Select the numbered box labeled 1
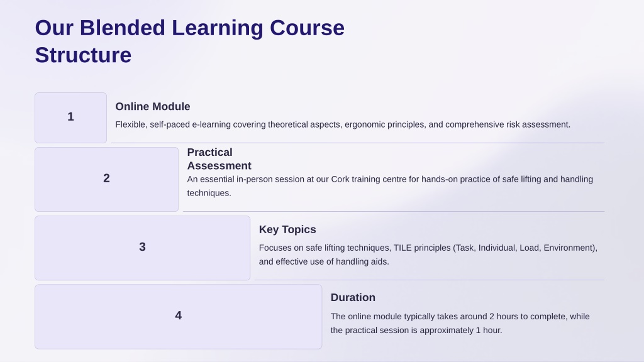 (70, 118)
